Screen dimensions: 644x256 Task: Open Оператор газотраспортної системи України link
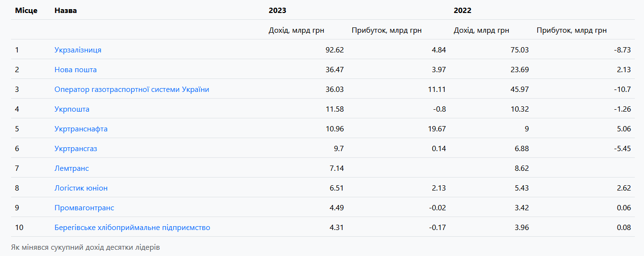(x=131, y=90)
